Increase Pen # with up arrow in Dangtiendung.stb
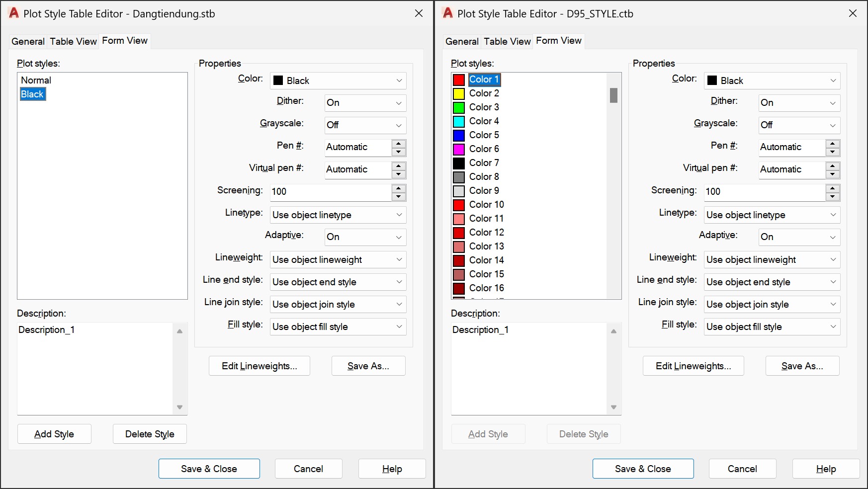This screenshot has width=868, height=489. point(398,144)
